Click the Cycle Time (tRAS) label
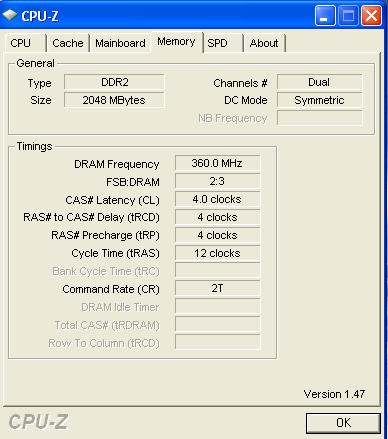Screen dimensions: 388x439 click(115, 253)
